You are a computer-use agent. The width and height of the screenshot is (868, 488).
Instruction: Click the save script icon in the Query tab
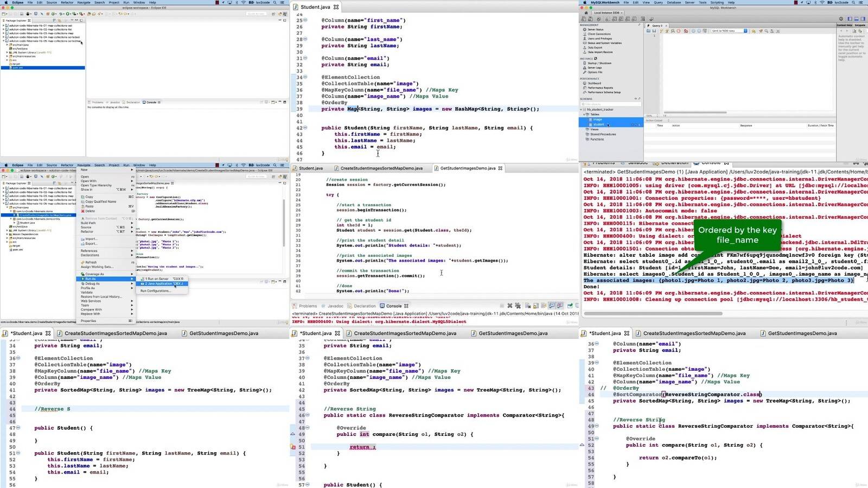pos(654,31)
